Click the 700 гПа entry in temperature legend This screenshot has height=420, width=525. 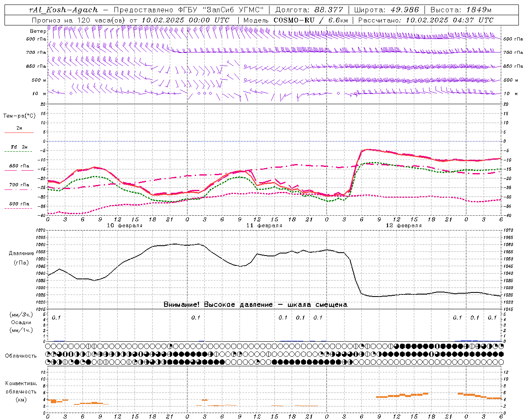(19, 185)
